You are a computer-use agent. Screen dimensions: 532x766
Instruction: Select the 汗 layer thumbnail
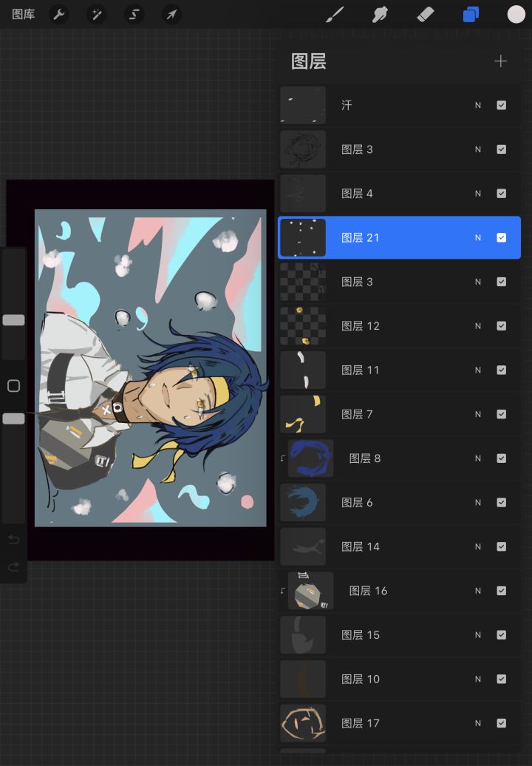pos(303,105)
